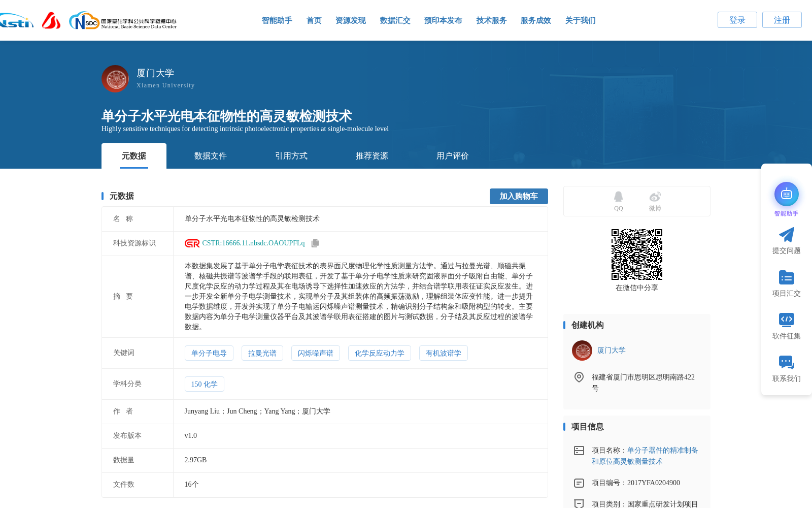Switch to 引用方式 tab
The image size is (812, 508).
(291, 156)
